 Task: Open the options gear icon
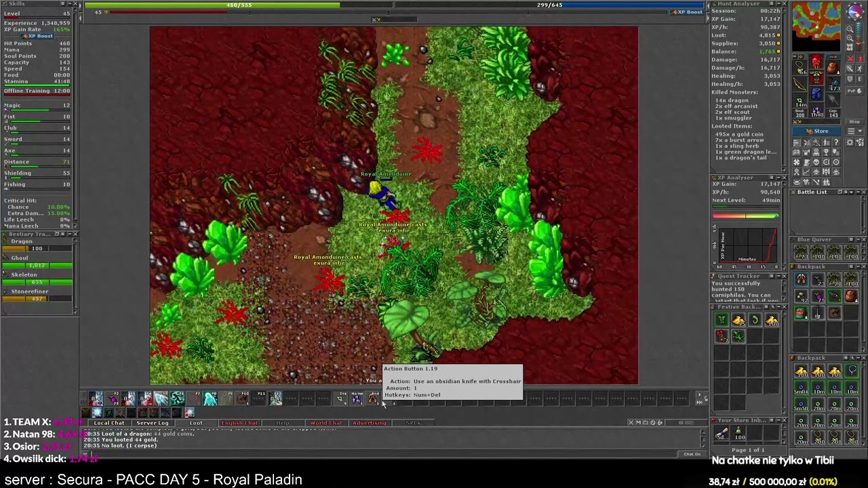[850, 142]
